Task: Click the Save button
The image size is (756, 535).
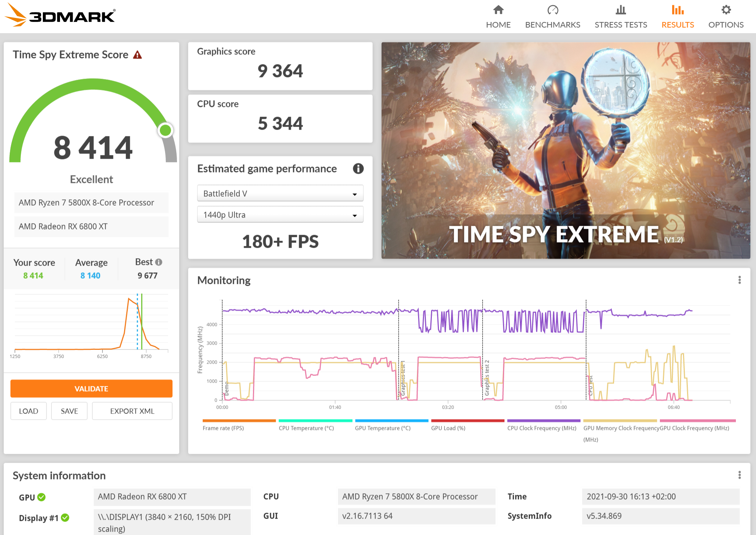Action: click(x=69, y=411)
